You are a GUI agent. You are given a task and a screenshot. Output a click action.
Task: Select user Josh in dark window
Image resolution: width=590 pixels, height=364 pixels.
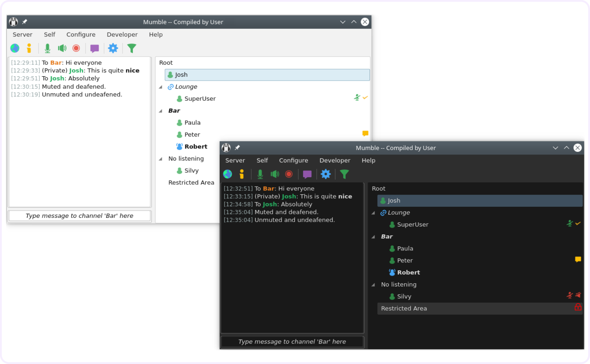[480, 201]
